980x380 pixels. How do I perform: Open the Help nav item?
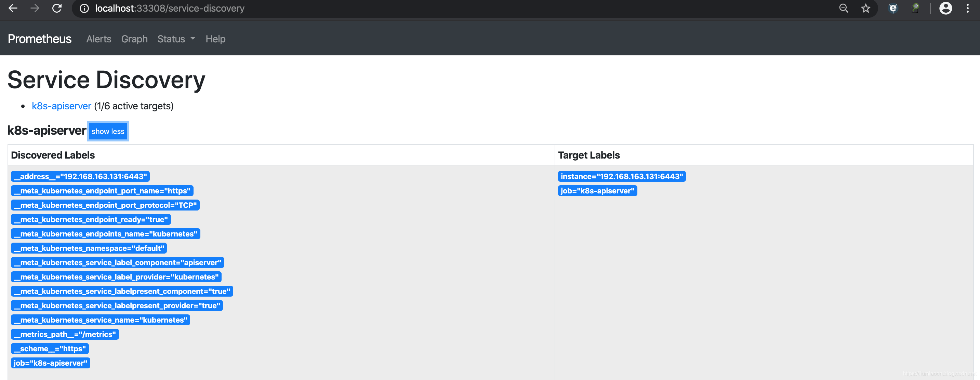click(x=215, y=39)
